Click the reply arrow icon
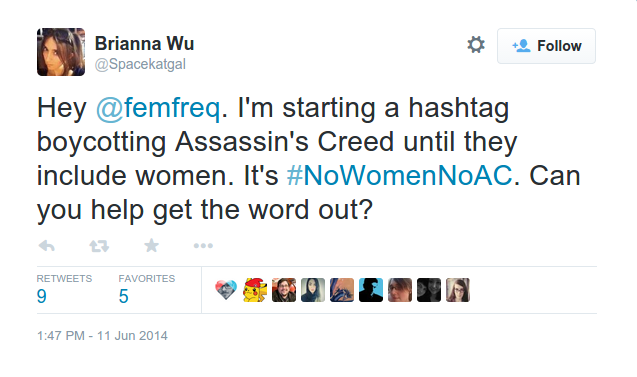 (x=47, y=246)
